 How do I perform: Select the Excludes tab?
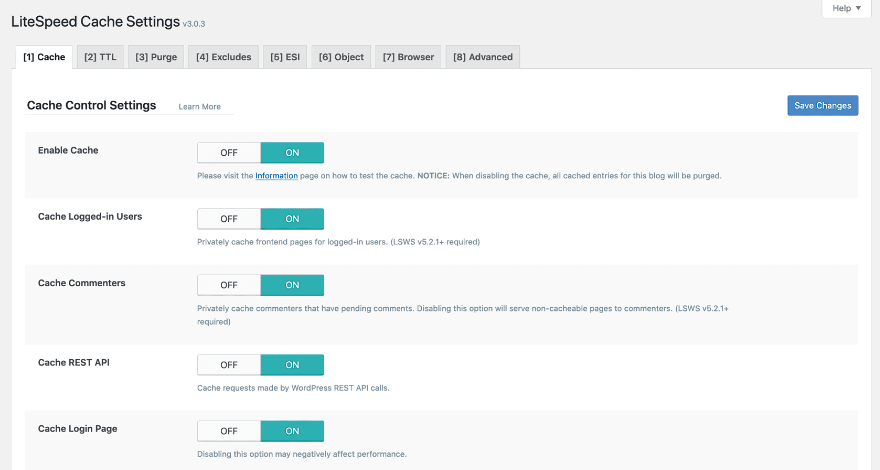click(224, 57)
